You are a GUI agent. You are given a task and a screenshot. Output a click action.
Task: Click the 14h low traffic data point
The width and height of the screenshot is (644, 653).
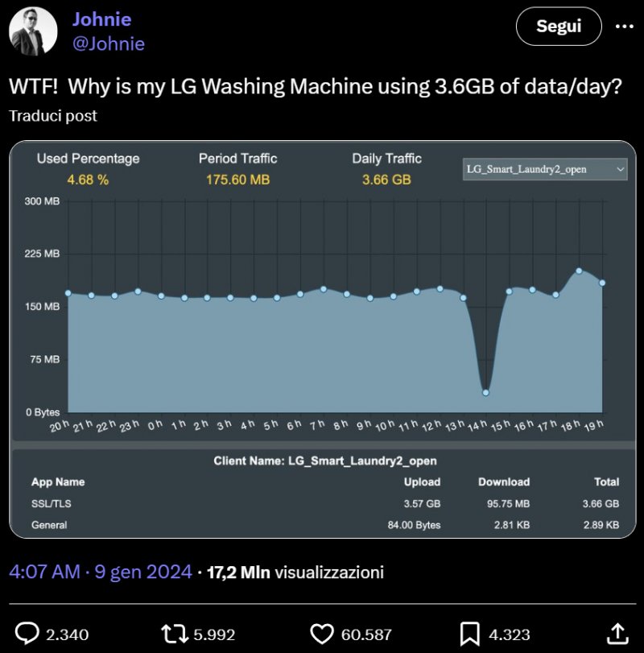click(485, 392)
